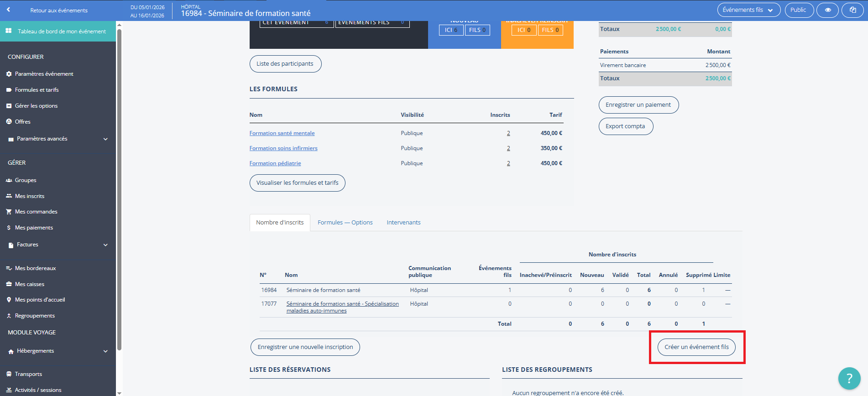Switch to the Intervenants tab
This screenshot has height=396, width=868.
tap(403, 223)
